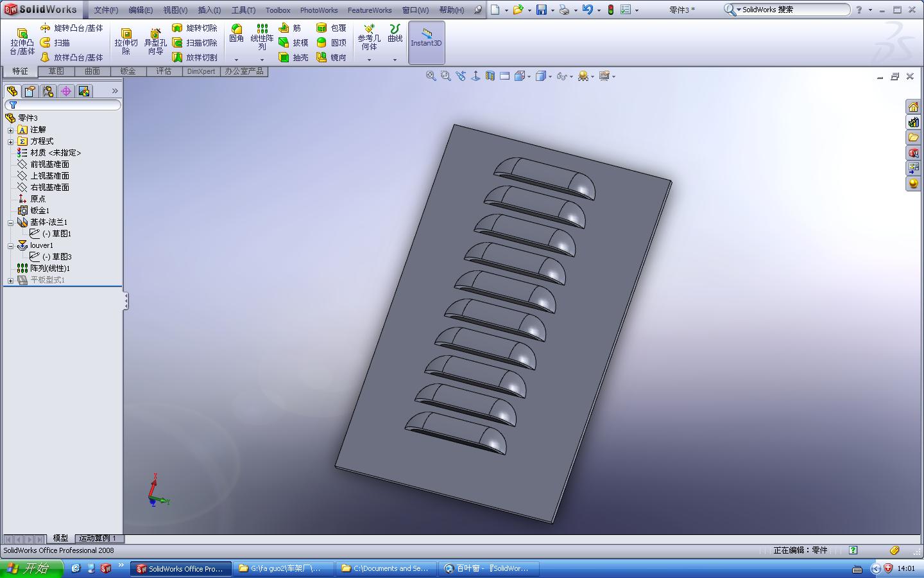Image resolution: width=924 pixels, height=578 pixels.
Task: Select the 拉伸凸台/基体 extrude boss tool
Action: pyautogui.click(x=22, y=42)
